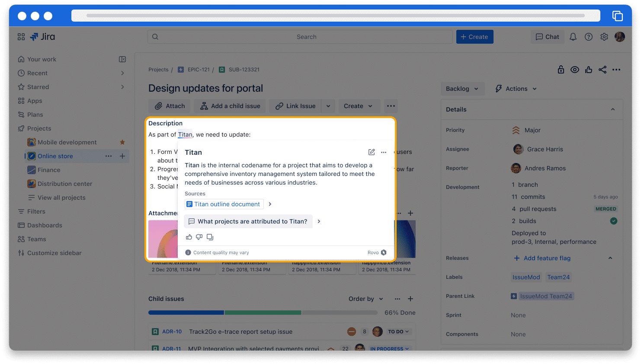
Task: Click the browser tabs copy icon
Action: coord(617,16)
